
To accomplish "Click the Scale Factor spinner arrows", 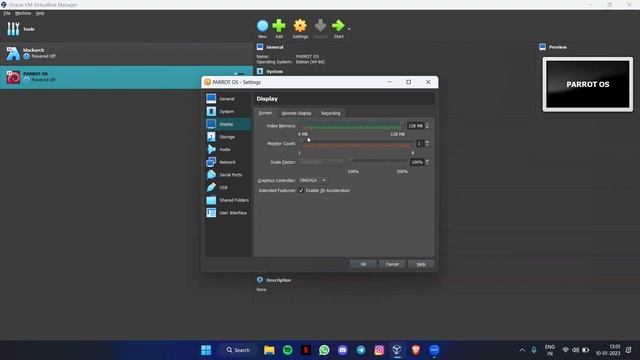I will point(427,162).
